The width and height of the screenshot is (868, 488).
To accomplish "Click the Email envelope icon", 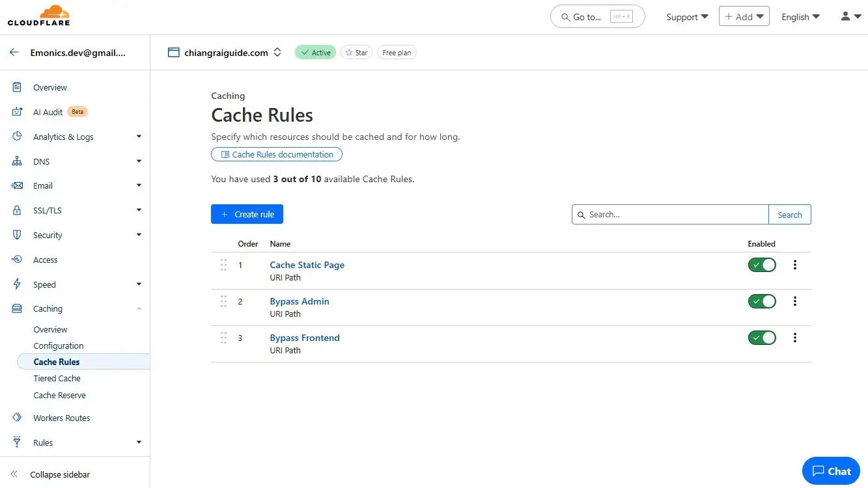I will (18, 185).
